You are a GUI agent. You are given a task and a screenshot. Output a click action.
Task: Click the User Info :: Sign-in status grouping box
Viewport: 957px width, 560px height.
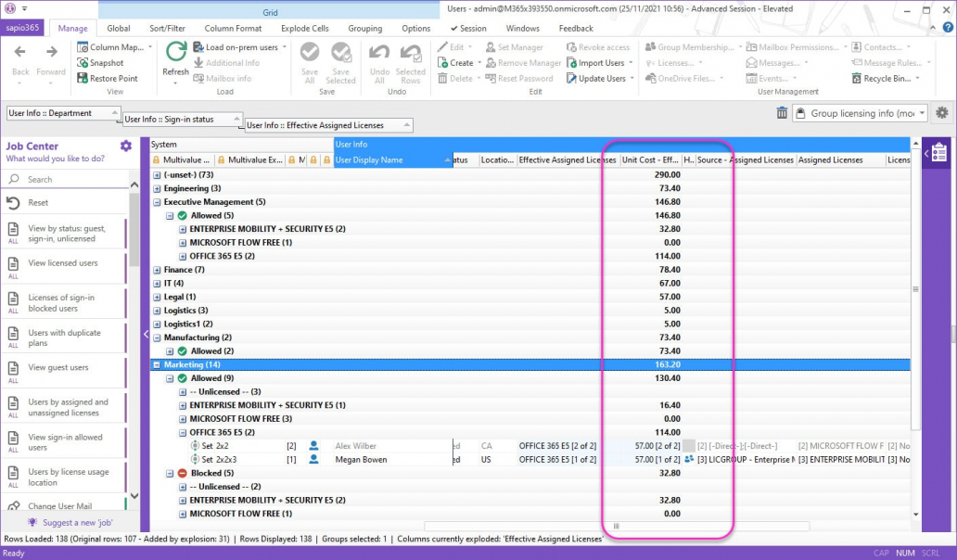pyautogui.click(x=183, y=120)
